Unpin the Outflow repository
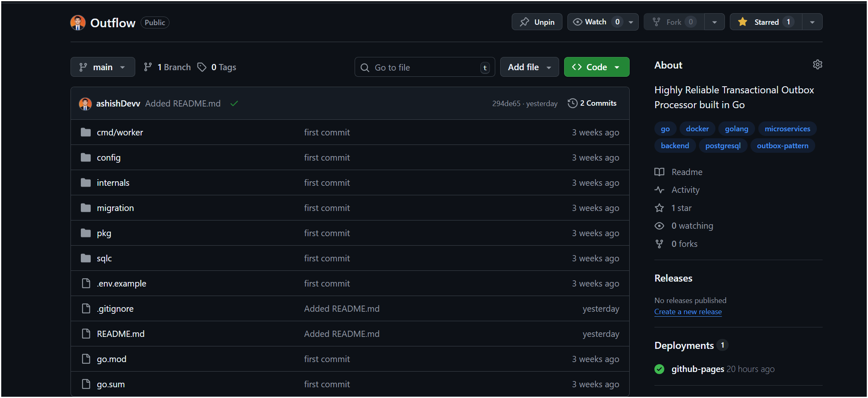 (x=536, y=21)
